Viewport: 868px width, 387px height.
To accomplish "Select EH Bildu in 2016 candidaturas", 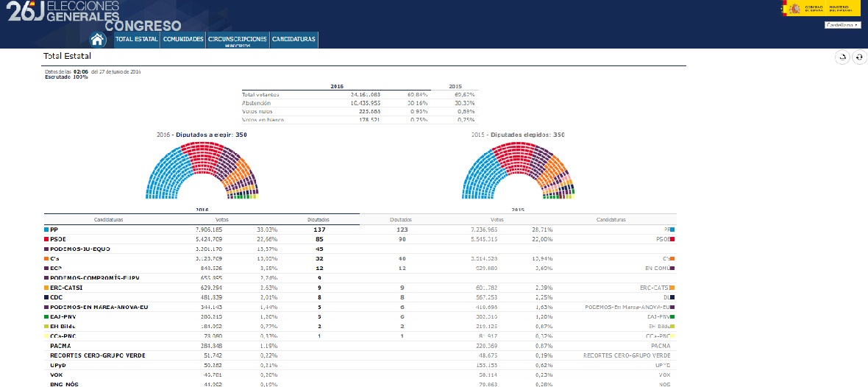I will click(62, 327).
